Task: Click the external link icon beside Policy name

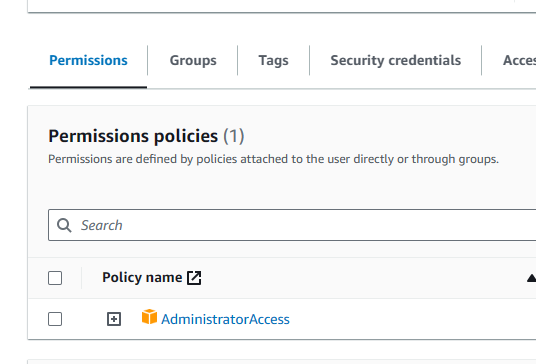Action: tap(194, 278)
